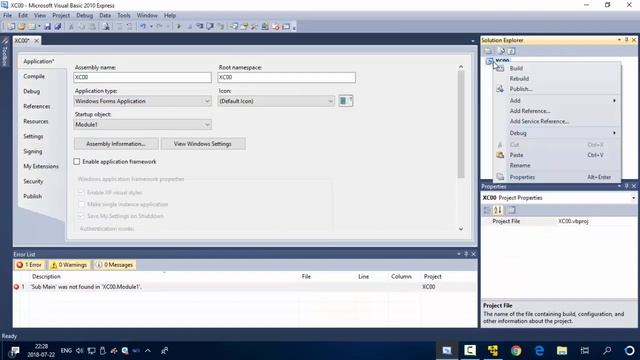
Task: Click the Toolbox toolbar icon
Action: (x=254, y=27)
